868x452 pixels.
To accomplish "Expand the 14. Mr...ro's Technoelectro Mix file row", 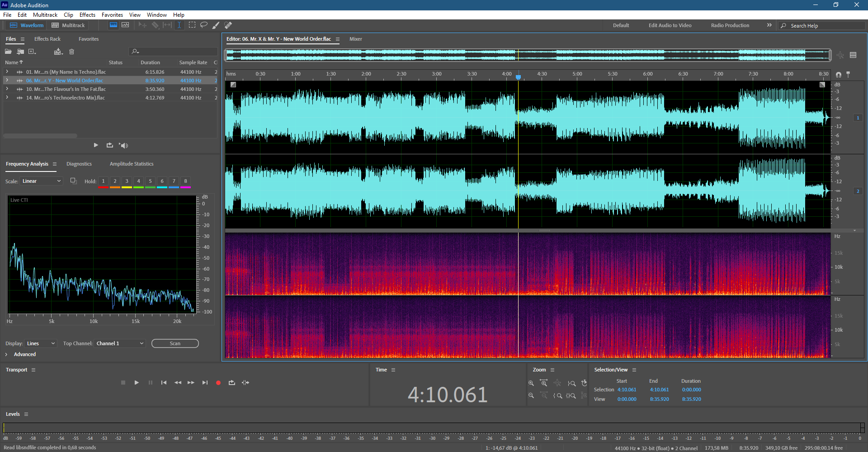I will coord(7,98).
